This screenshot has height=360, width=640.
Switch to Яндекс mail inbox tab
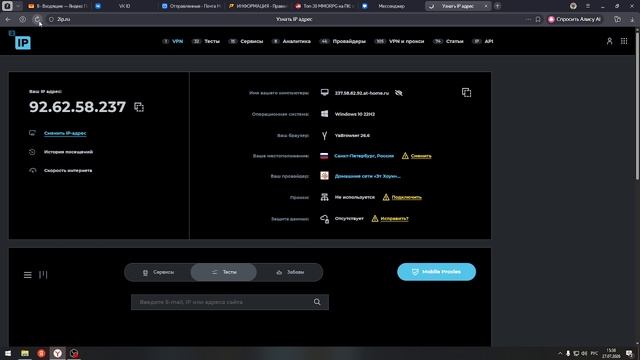58,6
